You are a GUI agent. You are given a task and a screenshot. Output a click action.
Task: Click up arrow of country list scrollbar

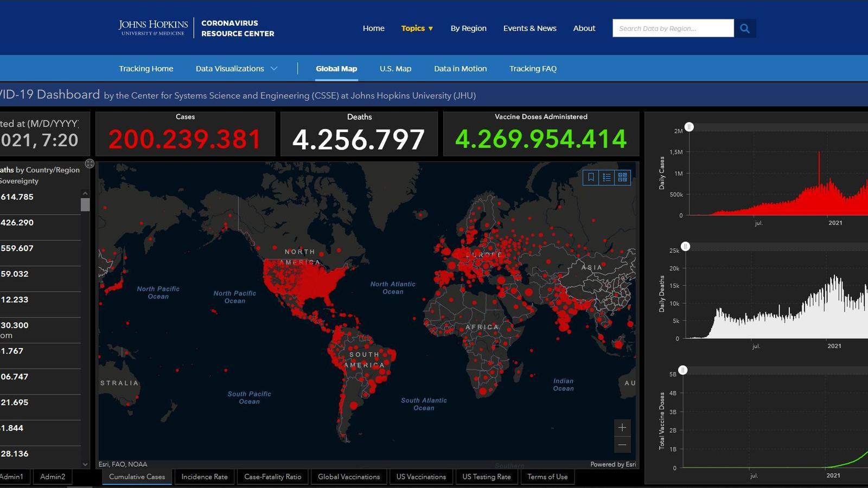point(85,193)
